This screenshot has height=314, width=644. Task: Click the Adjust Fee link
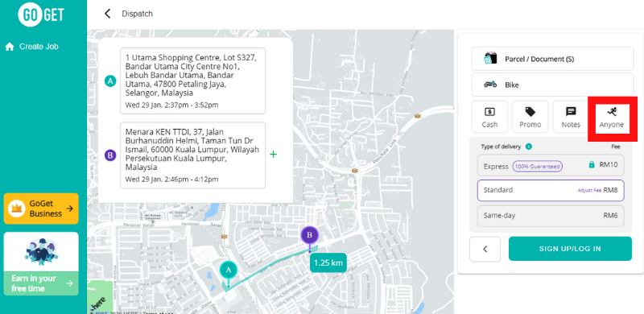click(x=589, y=190)
